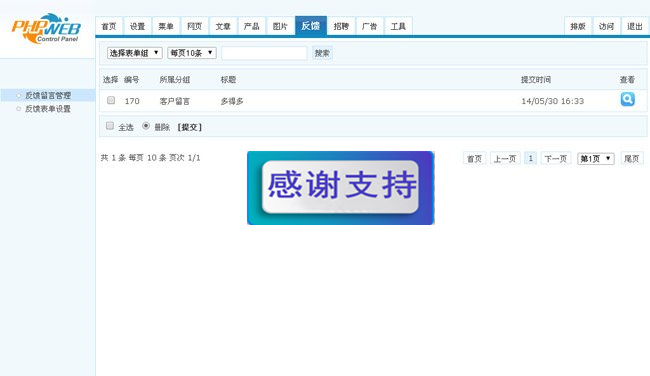Click the magnifier view icon for entry 170
This screenshot has width=650, height=376.
pos(627,99)
